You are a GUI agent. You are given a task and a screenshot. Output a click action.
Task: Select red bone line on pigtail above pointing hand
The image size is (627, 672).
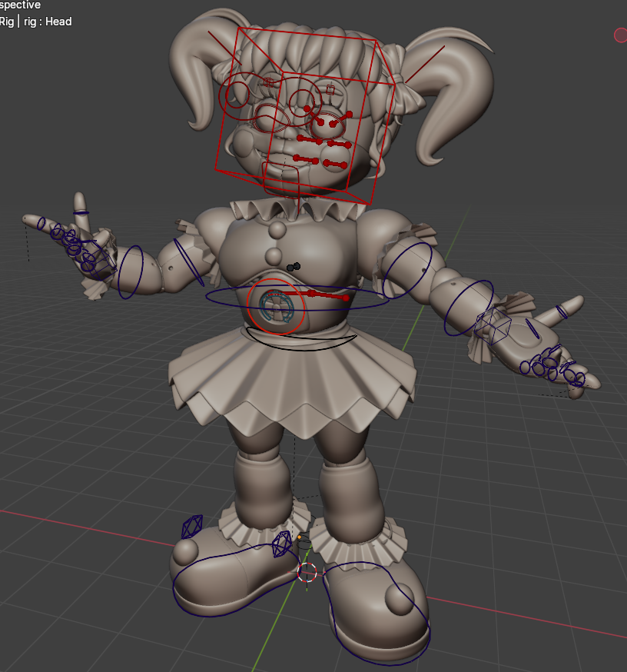224,48
